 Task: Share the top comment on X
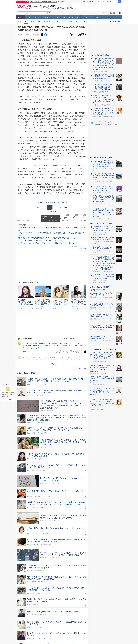pyautogui.click(x=85, y=352)
